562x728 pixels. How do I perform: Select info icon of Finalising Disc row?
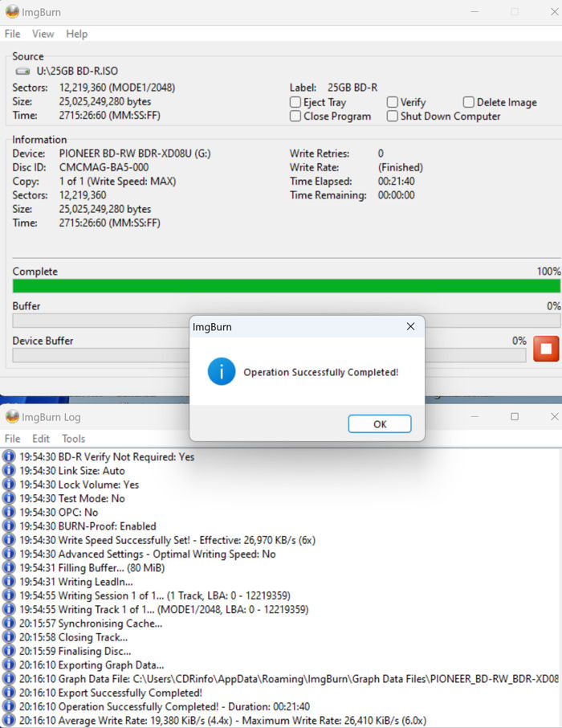pyautogui.click(x=9, y=651)
